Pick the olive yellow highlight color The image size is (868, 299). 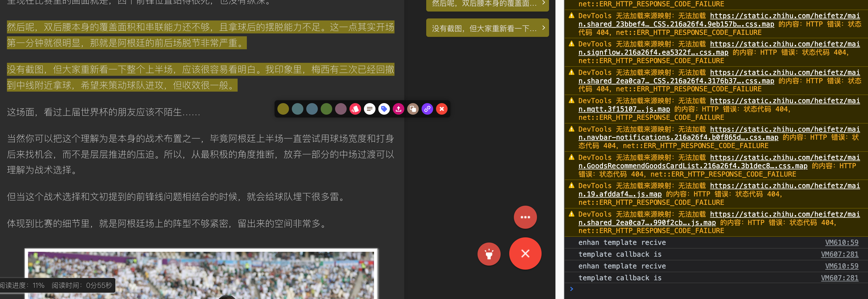click(283, 109)
